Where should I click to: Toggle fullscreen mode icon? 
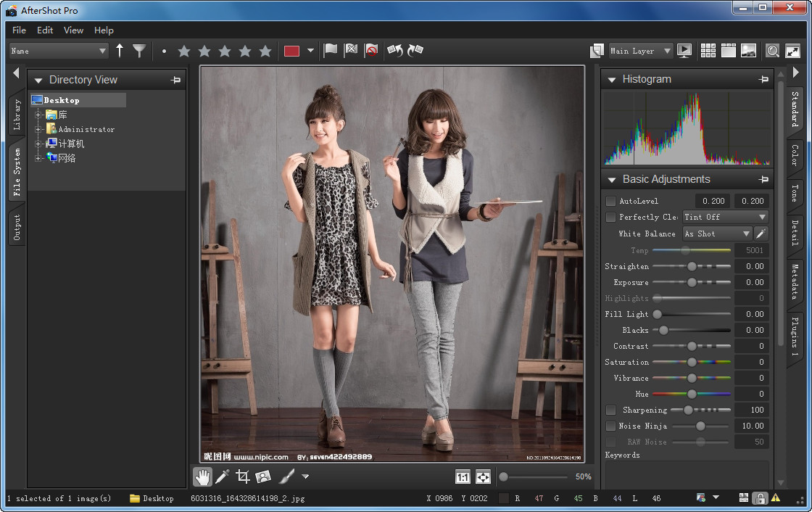coord(793,51)
